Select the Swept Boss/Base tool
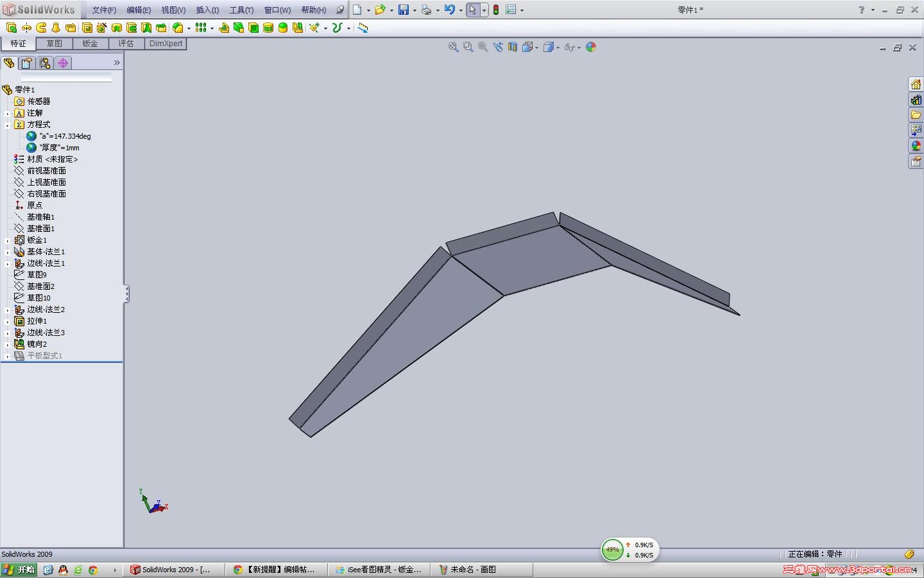This screenshot has width=924, height=578. 41,28
